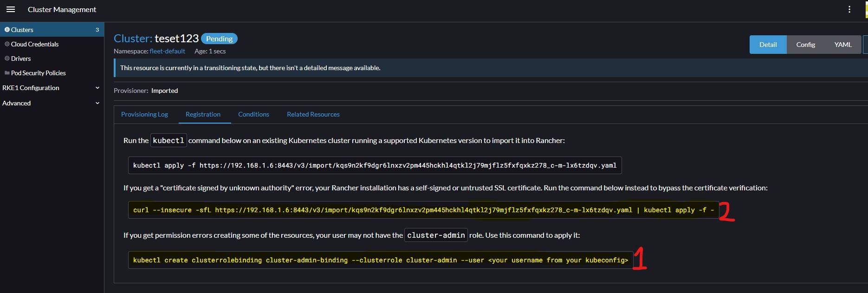Show the YAML view
The image size is (868, 293).
pyautogui.click(x=842, y=45)
